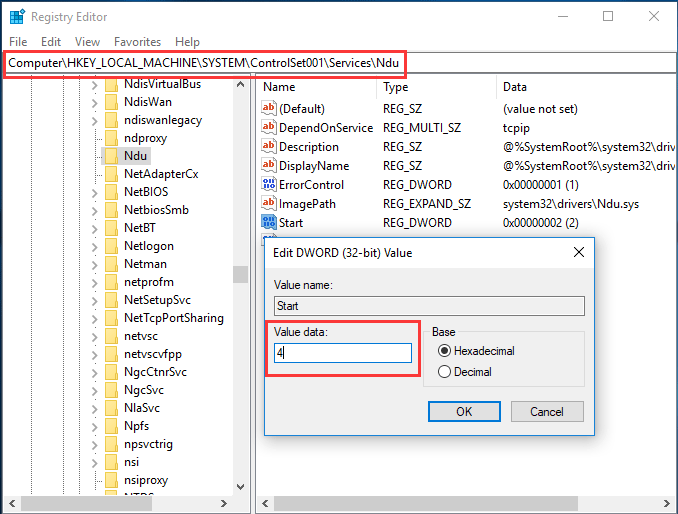
Task: Click the DisplayName string value icon
Action: pos(269,165)
